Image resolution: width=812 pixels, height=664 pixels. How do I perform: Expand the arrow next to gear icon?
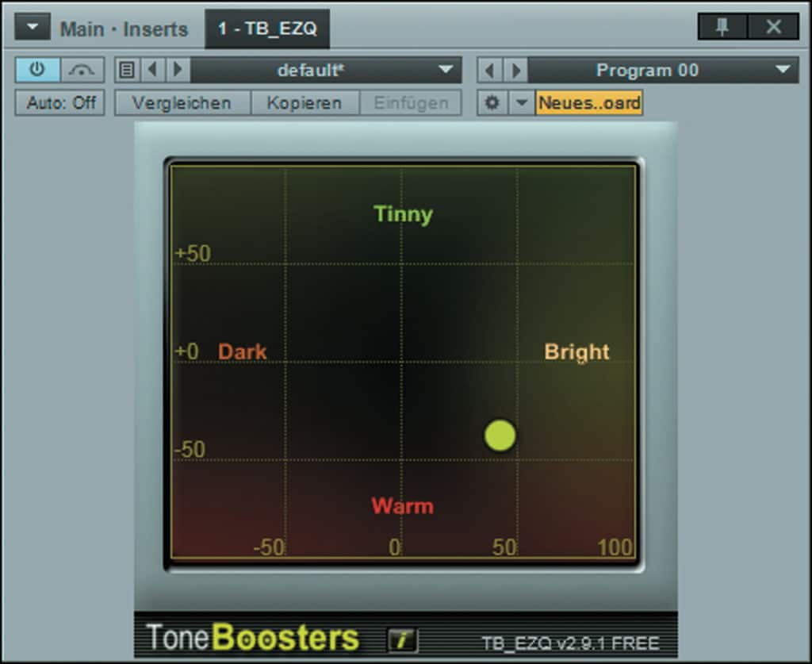(x=522, y=102)
